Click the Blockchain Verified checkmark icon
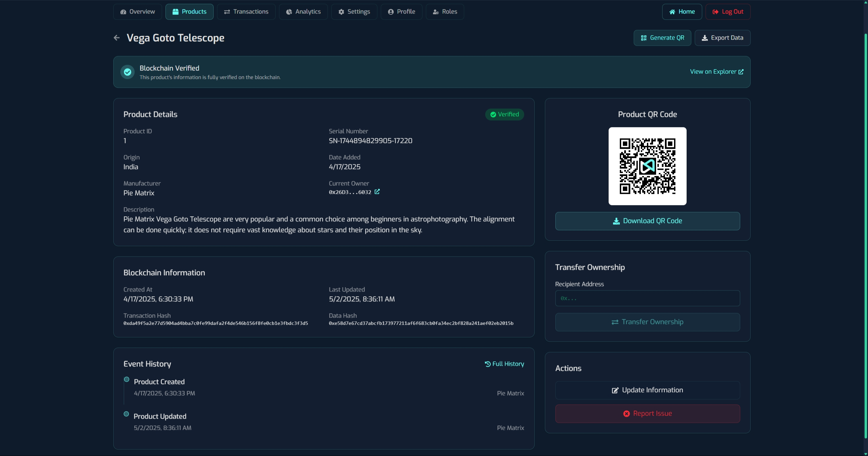868x456 pixels. (x=127, y=72)
